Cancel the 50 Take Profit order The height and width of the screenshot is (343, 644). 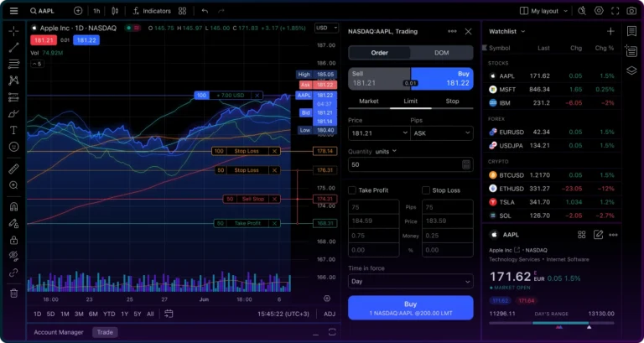pos(275,223)
